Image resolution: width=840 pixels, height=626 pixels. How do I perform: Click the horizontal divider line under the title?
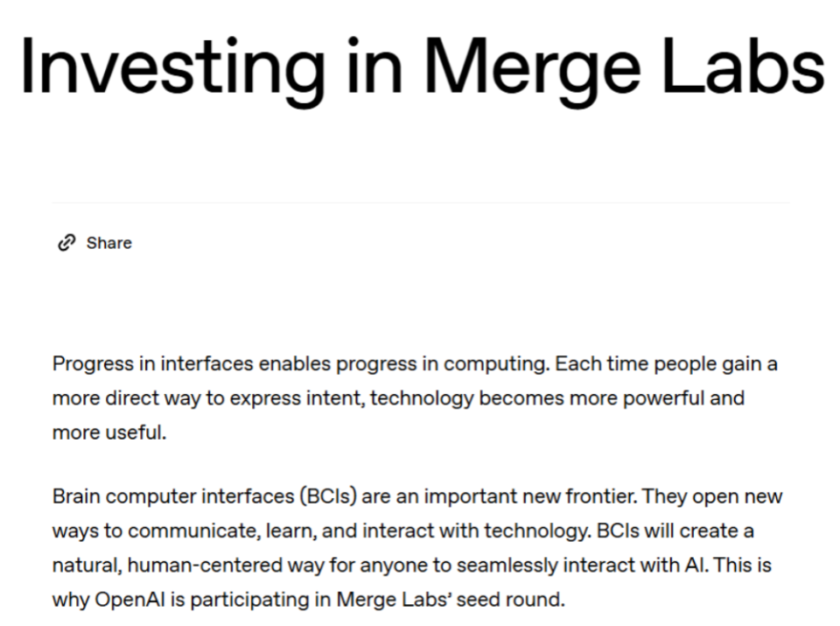[x=421, y=202]
